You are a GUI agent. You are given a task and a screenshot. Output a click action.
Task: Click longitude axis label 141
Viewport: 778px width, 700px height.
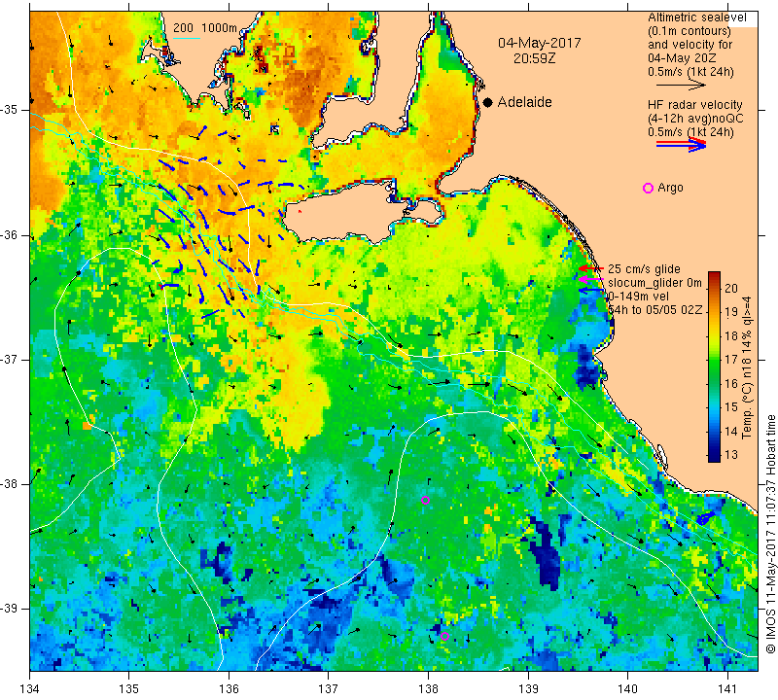pos(727,688)
